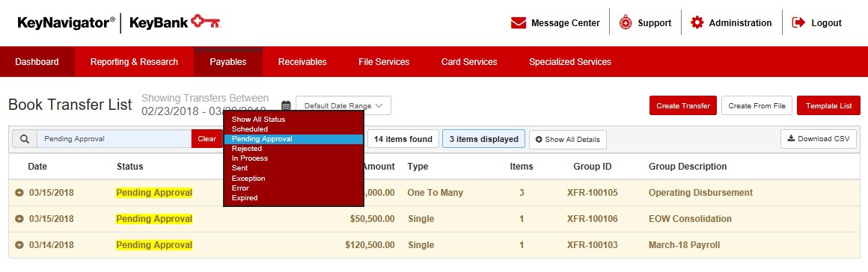
Task: Click the KeyNavigator logo text
Action: click(67, 22)
